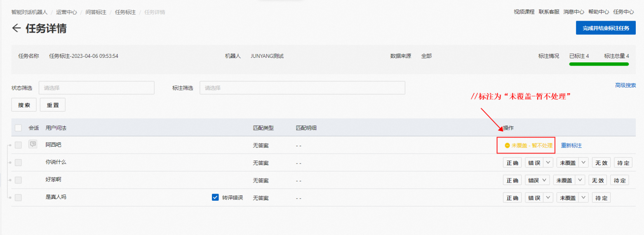
Task: Uncheck the 转译错误 checkbox
Action: click(x=215, y=197)
